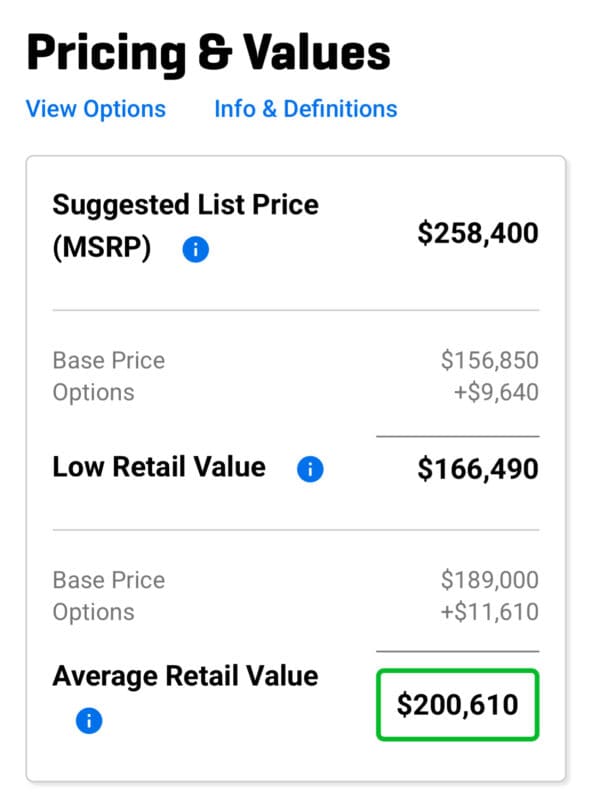Viewport: 592px width, 800px height.
Task: Click the $189,000 base price amount
Action: pos(489,580)
